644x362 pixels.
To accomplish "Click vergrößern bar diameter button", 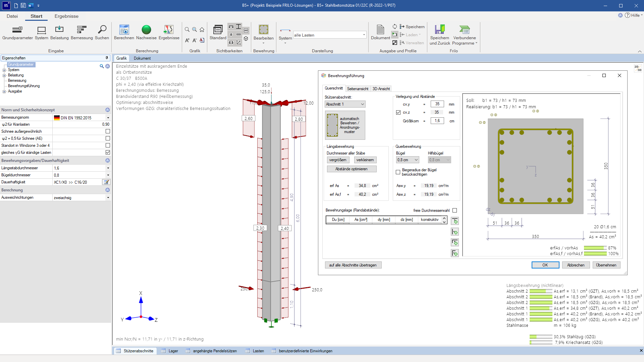I will coord(338,160).
